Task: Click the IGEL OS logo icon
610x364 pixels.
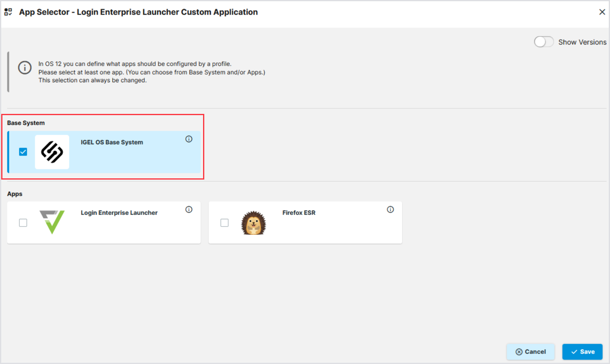Action: (x=52, y=152)
